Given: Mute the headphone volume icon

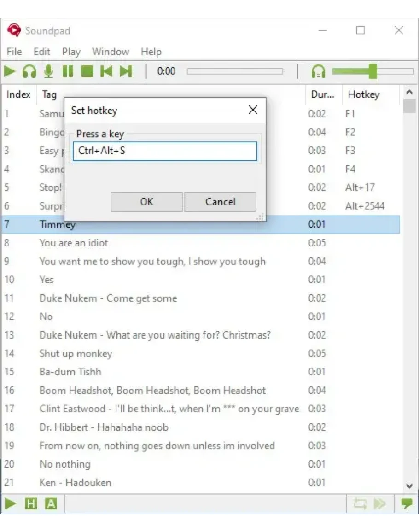Looking at the screenshot, I should pyautogui.click(x=318, y=71).
